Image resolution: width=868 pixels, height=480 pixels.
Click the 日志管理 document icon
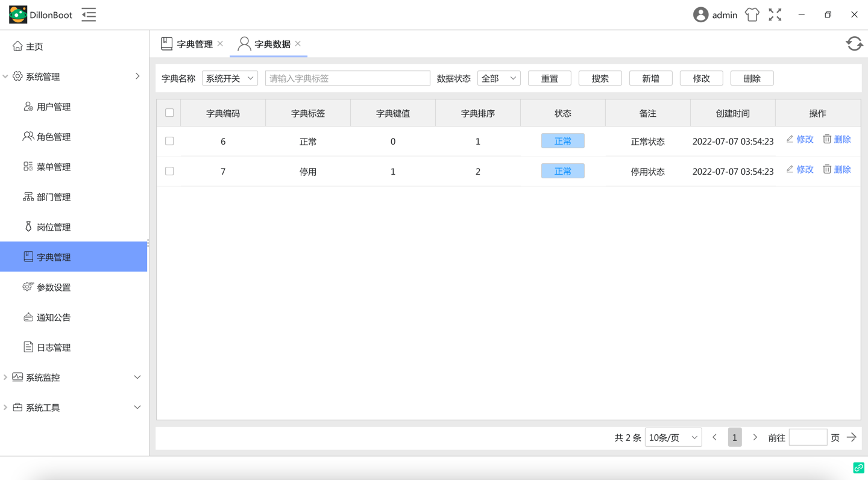tap(28, 347)
